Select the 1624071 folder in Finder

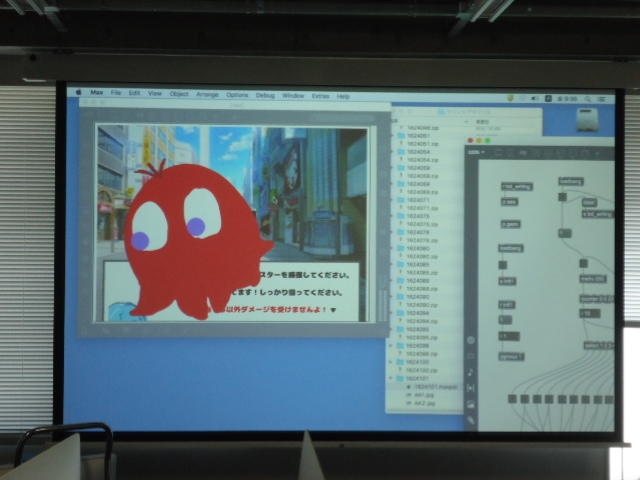414,200
